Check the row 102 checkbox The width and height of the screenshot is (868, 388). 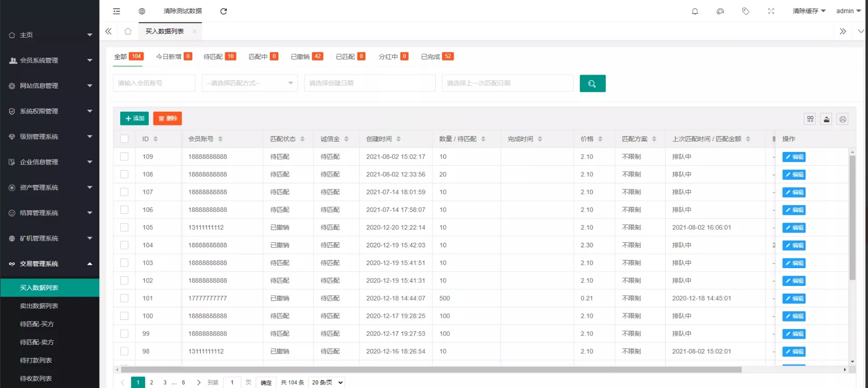coord(124,280)
